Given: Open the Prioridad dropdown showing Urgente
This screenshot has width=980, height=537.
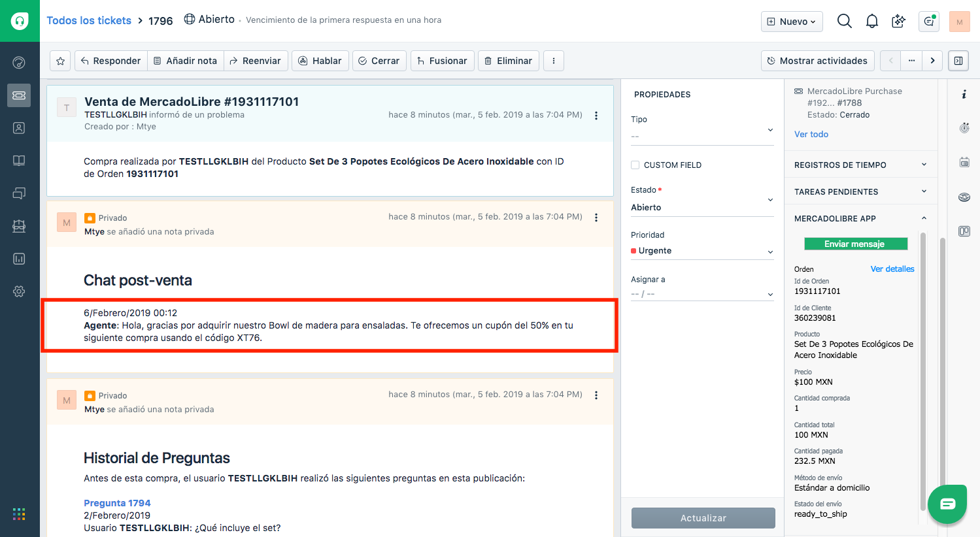Looking at the screenshot, I should click(x=702, y=251).
